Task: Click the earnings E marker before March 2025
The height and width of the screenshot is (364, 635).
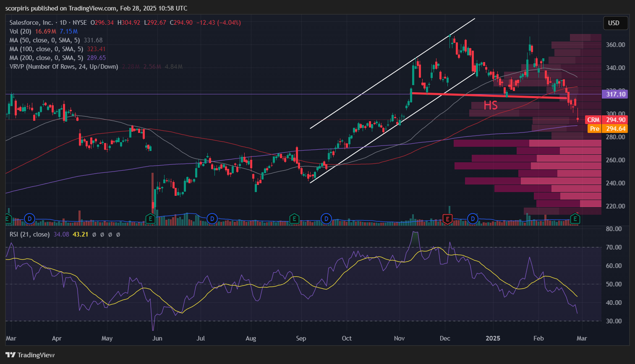Action: click(x=575, y=218)
